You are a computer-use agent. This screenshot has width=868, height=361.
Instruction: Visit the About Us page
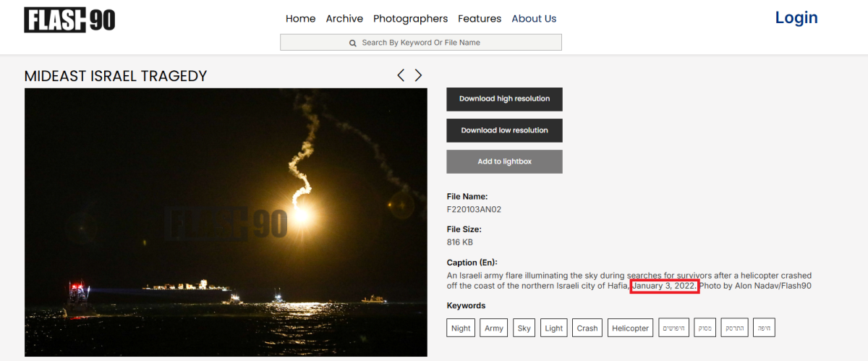tap(534, 19)
